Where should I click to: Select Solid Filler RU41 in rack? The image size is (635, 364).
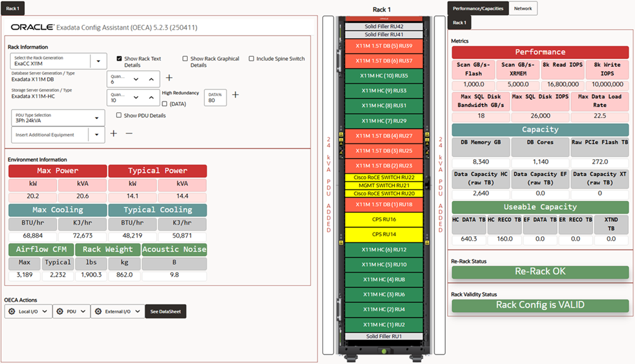pos(384,35)
